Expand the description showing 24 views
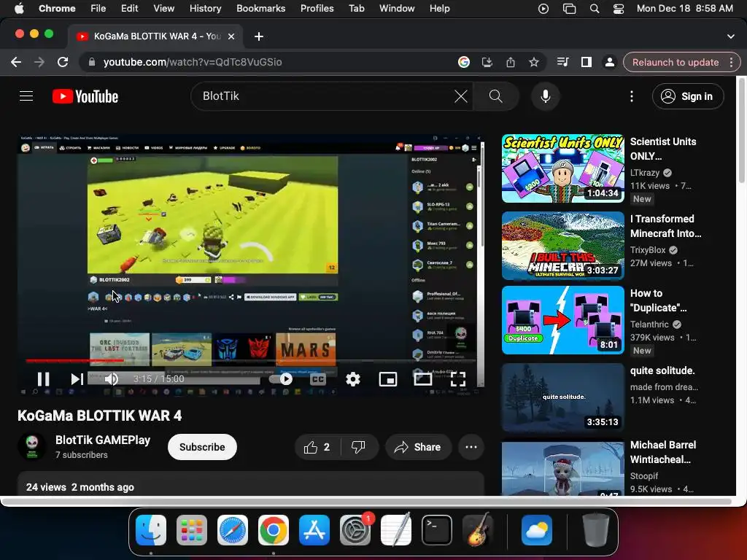The width and height of the screenshot is (747, 560). point(251,485)
